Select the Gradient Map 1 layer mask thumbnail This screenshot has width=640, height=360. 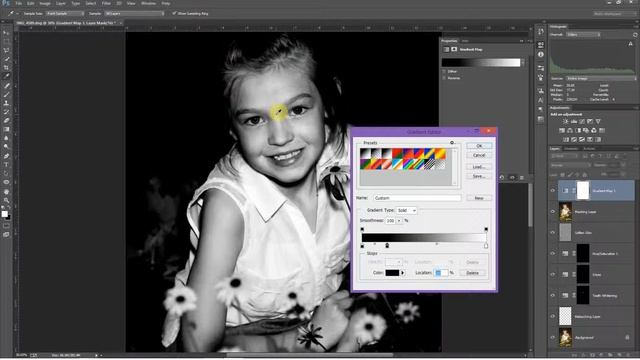pos(583,191)
